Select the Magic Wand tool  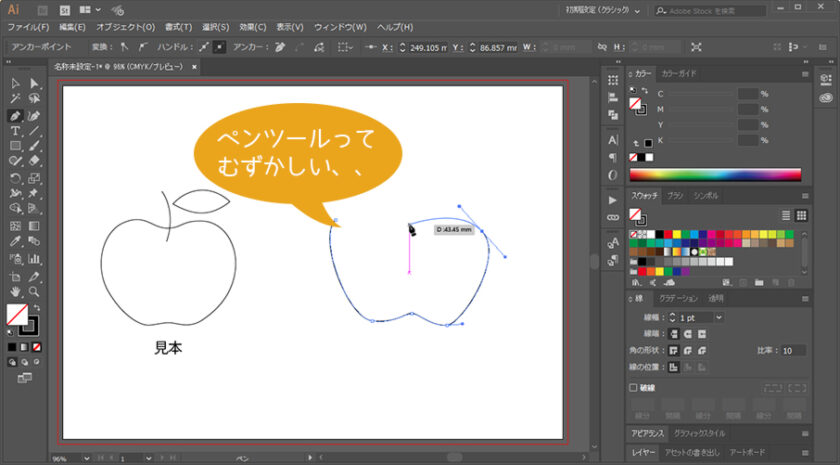[15, 99]
